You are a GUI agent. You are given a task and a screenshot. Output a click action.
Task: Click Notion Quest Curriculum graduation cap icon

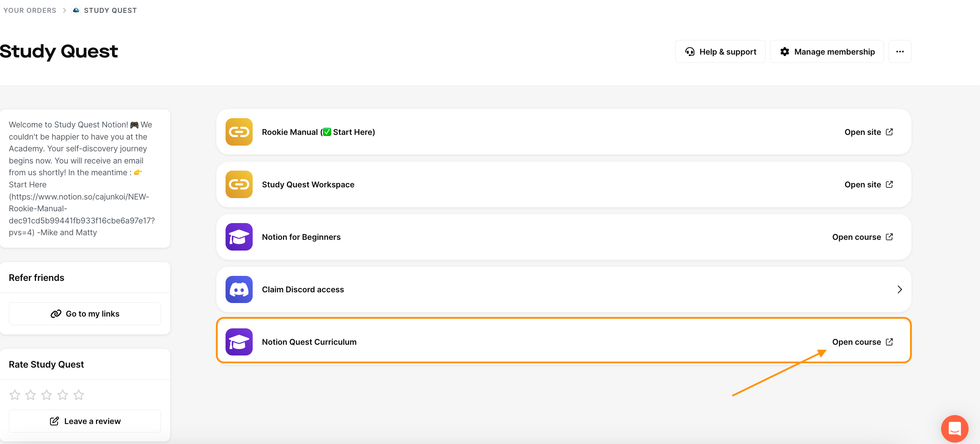pyautogui.click(x=239, y=342)
